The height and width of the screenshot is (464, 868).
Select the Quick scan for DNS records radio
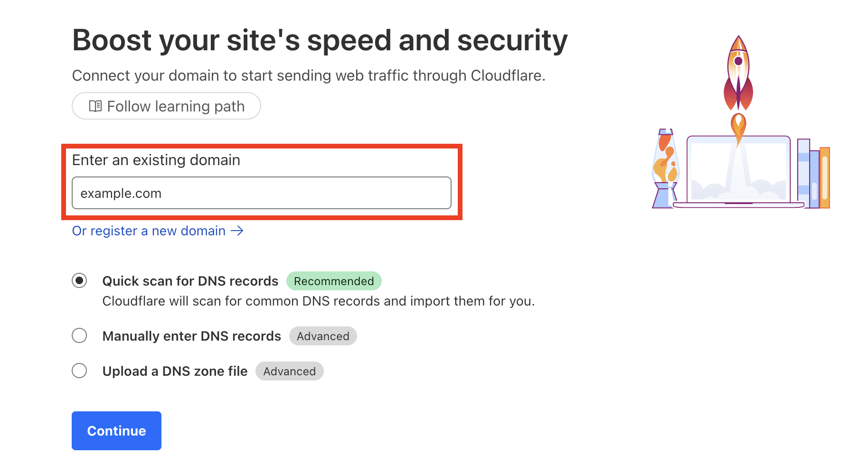point(79,281)
